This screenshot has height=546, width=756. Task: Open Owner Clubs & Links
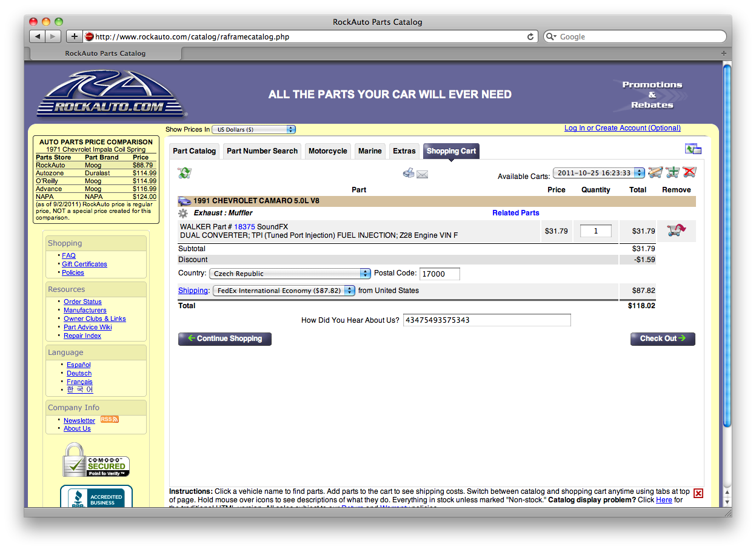(95, 319)
